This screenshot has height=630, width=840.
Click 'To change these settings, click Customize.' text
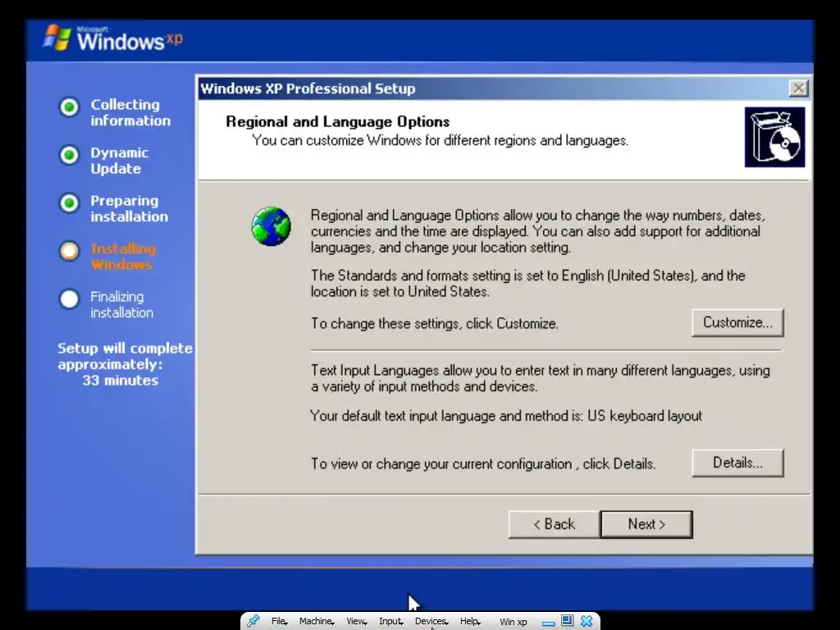[x=435, y=323]
